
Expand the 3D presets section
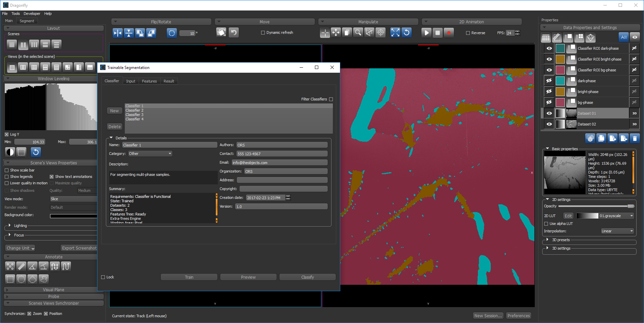pyautogui.click(x=547, y=240)
